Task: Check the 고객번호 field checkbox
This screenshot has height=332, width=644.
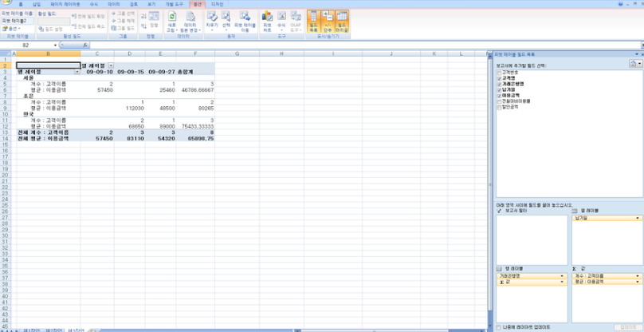Action: (499, 71)
